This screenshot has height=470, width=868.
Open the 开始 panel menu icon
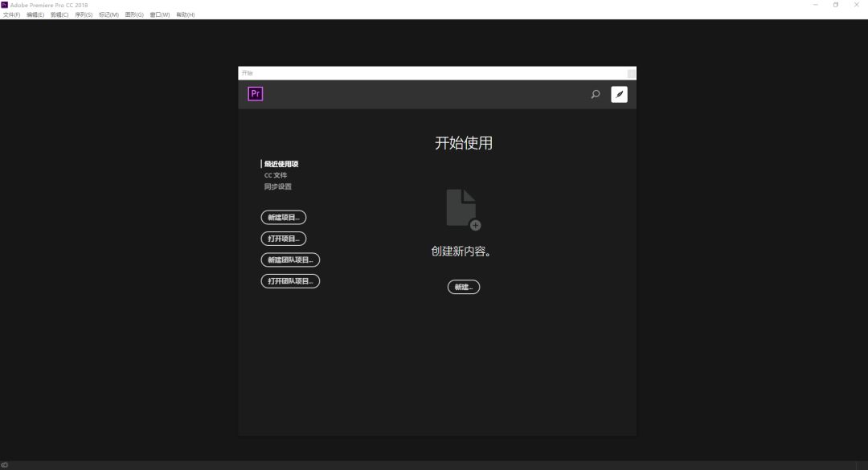pyautogui.click(x=631, y=73)
